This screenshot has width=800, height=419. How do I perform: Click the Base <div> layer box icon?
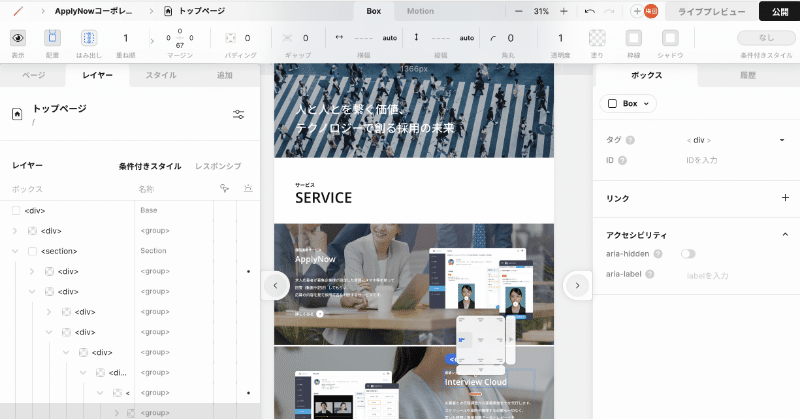point(16,210)
